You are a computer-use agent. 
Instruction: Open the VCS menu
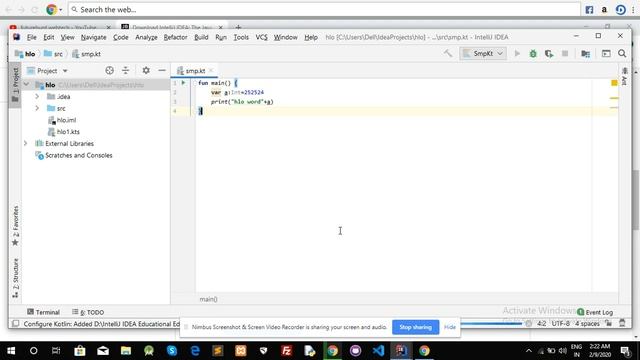pos(261,37)
